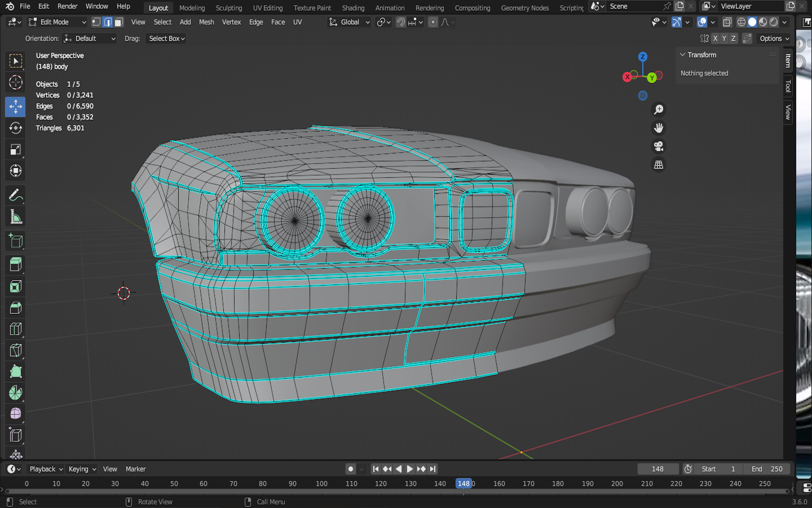Play animation in reverse
Image resolution: width=812 pixels, height=508 pixels.
[x=399, y=469]
